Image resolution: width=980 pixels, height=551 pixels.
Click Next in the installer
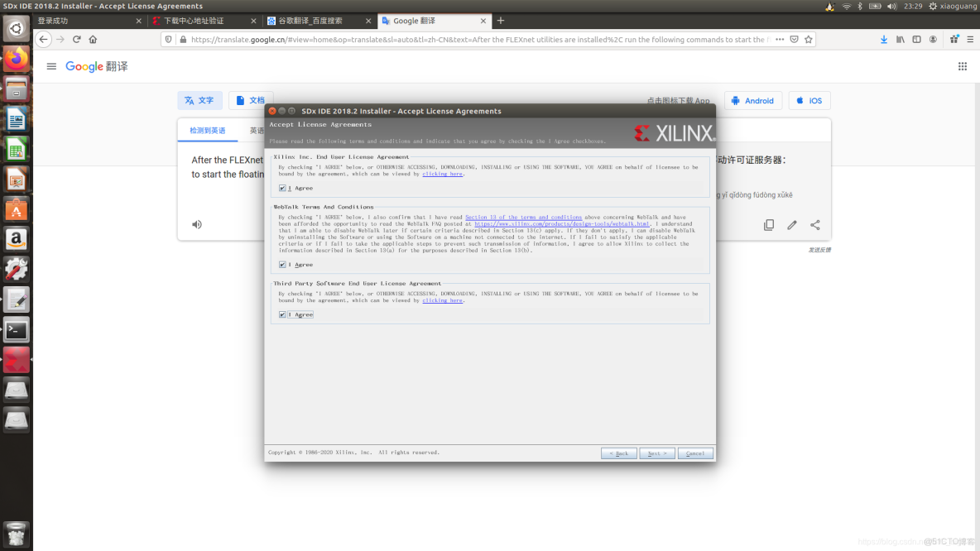click(657, 453)
